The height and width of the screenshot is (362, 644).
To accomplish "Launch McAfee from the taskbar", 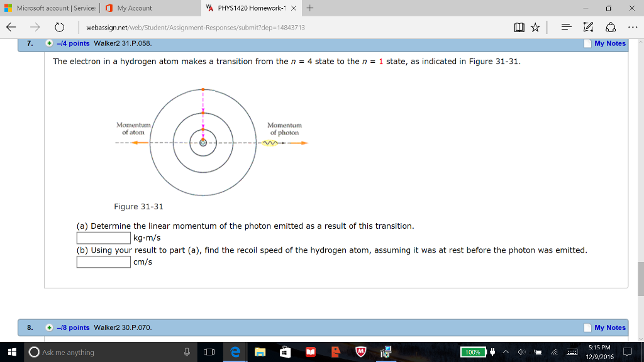I will pyautogui.click(x=360, y=352).
